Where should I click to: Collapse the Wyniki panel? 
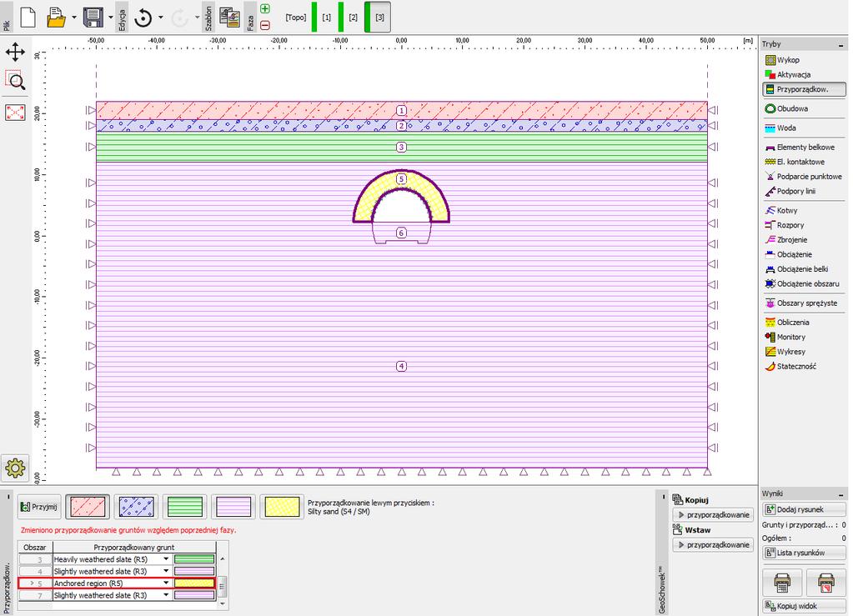click(x=841, y=493)
